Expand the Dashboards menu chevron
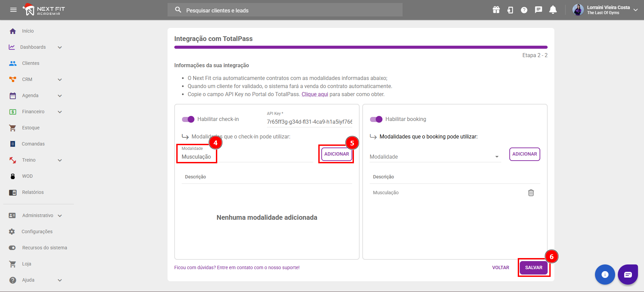644x292 pixels. point(60,47)
